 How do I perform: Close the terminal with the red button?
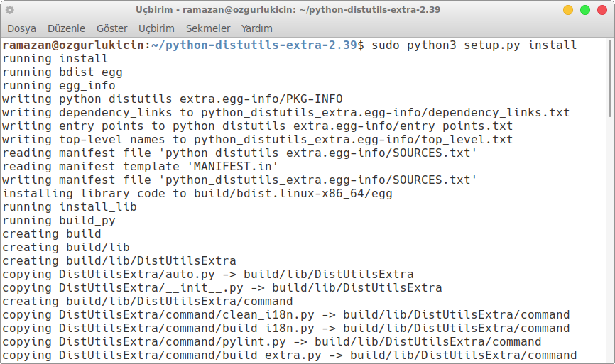pos(602,10)
